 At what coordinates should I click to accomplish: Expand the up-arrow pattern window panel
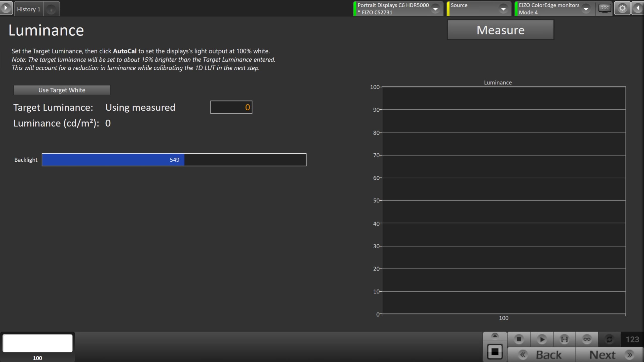(495, 336)
